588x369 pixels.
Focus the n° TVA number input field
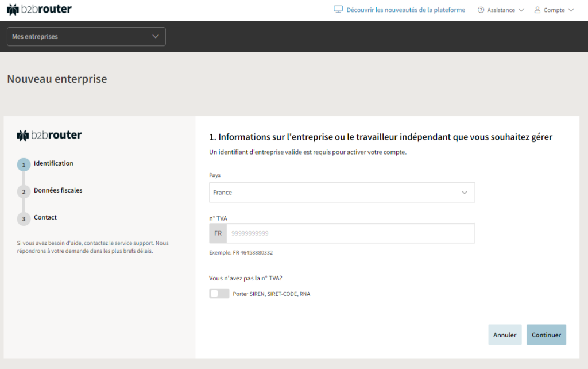(351, 233)
